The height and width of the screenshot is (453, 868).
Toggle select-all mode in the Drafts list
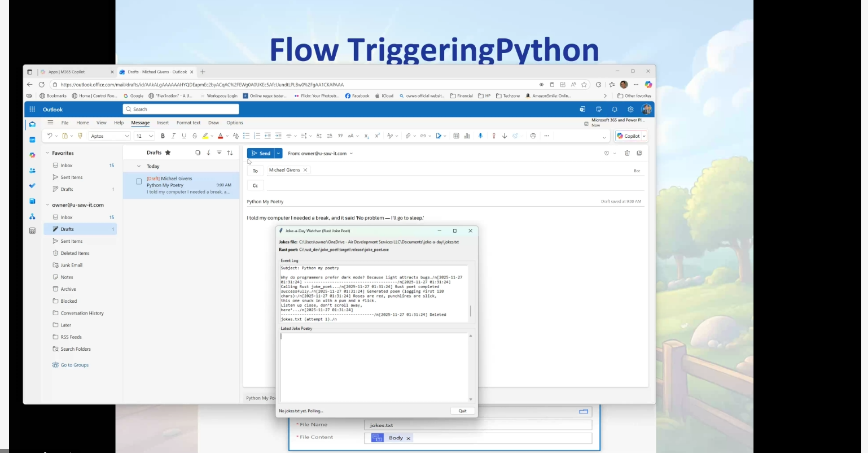click(198, 153)
